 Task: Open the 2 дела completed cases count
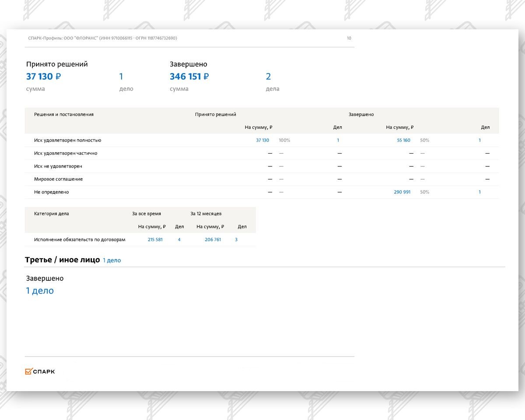[268, 77]
